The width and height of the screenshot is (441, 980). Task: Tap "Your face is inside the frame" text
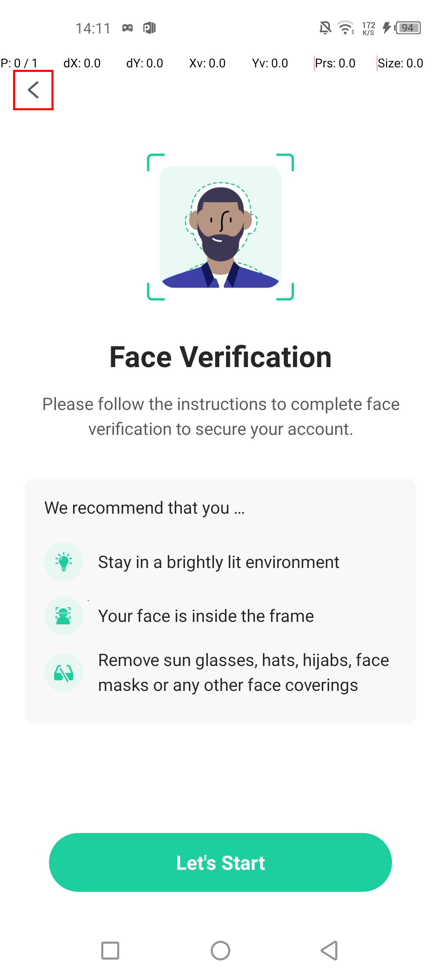click(206, 616)
